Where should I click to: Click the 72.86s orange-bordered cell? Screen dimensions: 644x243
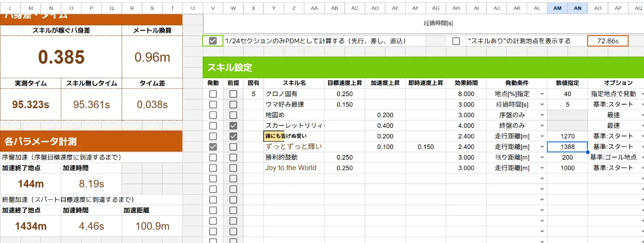608,41
